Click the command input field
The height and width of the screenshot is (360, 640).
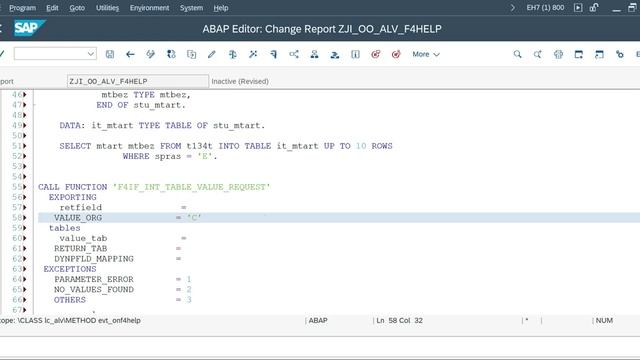pos(55,54)
